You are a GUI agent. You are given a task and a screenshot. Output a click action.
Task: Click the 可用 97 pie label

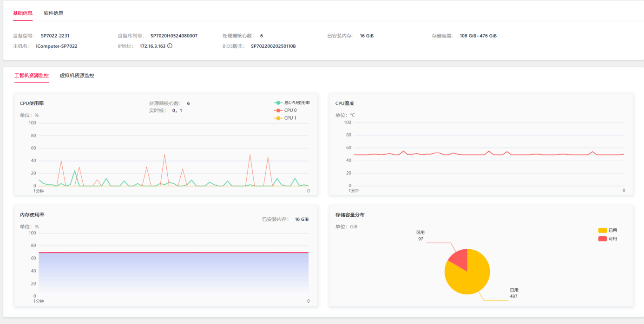[420, 235]
